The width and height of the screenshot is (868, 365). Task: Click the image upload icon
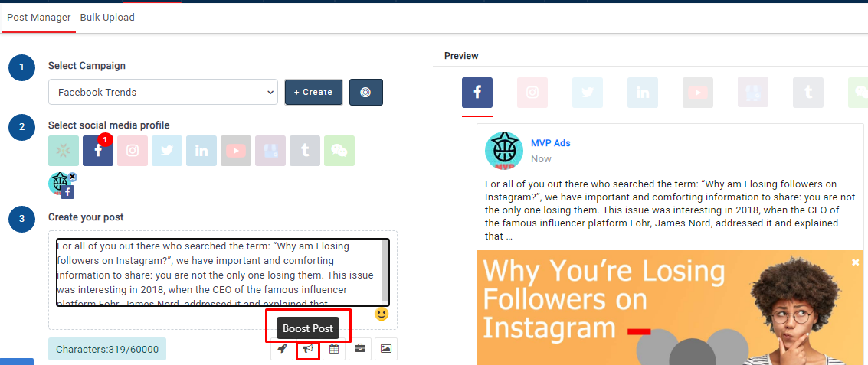[386, 349]
